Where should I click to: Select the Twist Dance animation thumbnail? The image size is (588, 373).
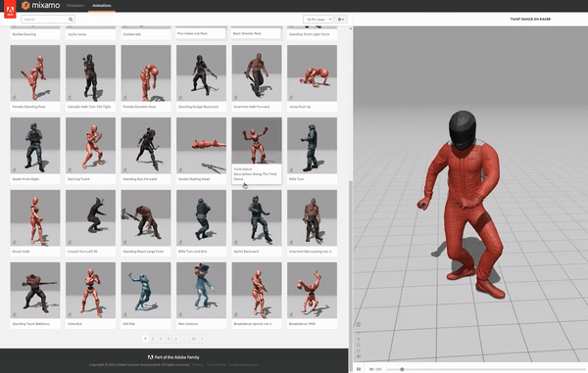(257, 141)
